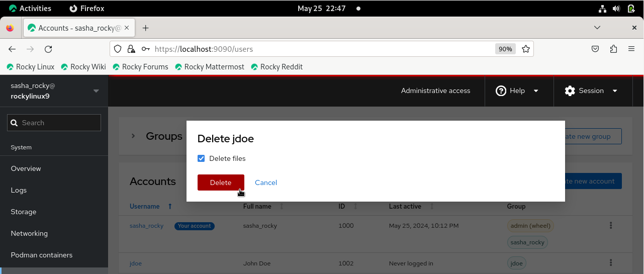Image resolution: width=644 pixels, height=274 pixels.
Task: Reload the page in Firefox
Action: [48, 49]
